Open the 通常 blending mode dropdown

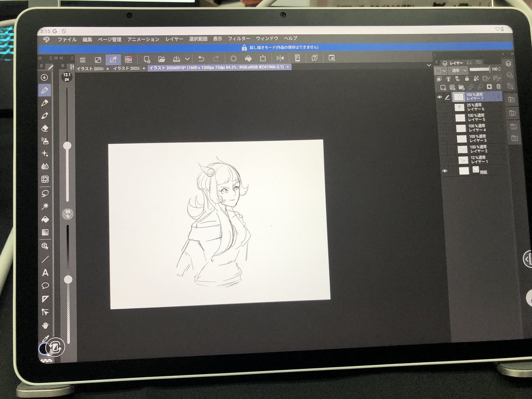457,70
